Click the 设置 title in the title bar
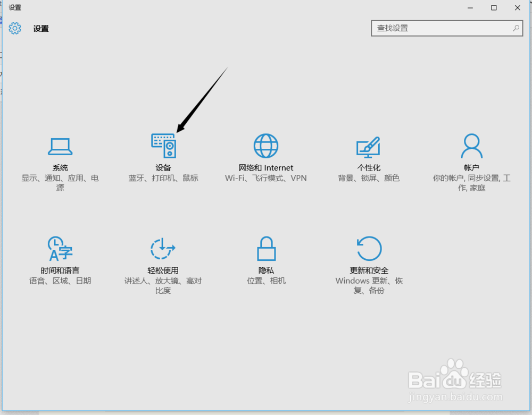Screen dimensions: 532x415 pos(15,7)
